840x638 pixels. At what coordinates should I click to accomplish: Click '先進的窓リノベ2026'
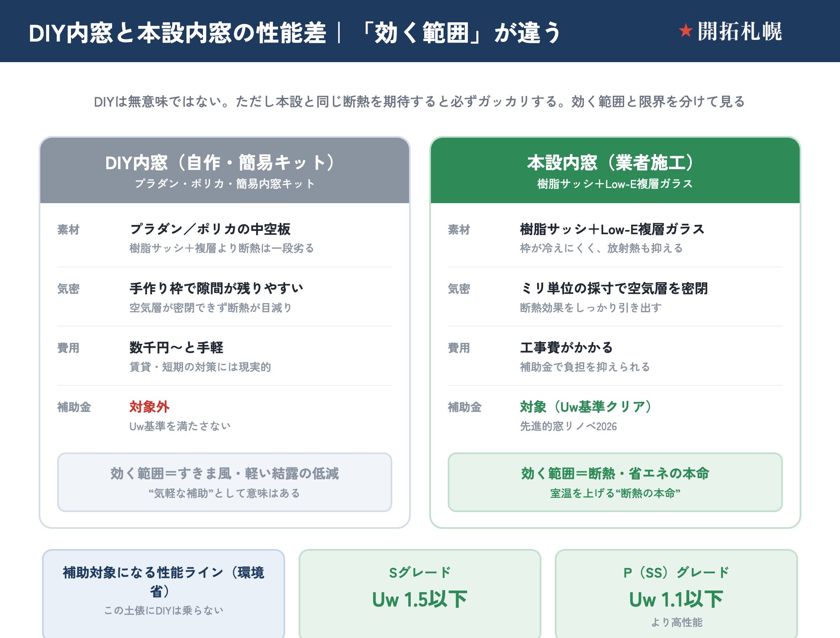[569, 426]
